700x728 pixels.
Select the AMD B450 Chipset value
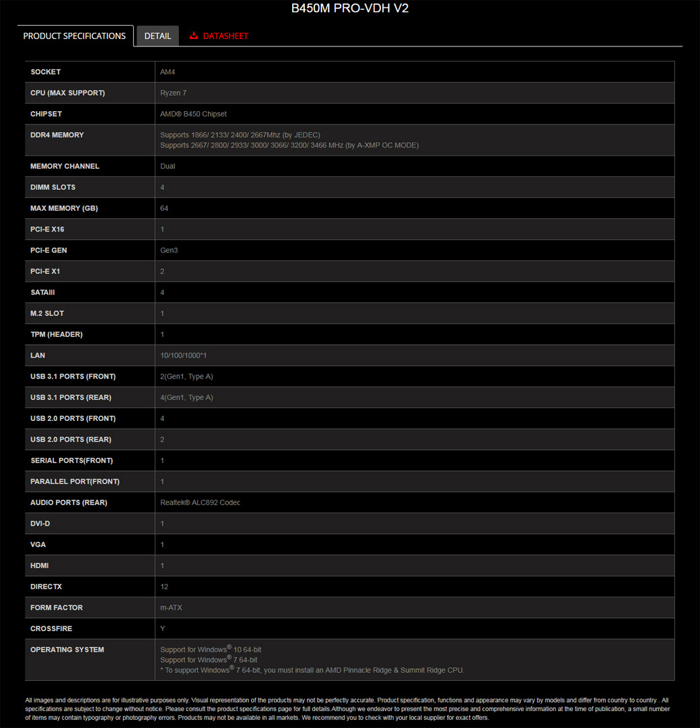(193, 114)
